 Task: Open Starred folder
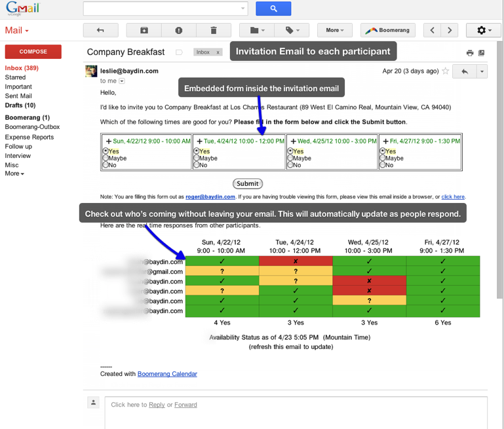click(x=15, y=77)
